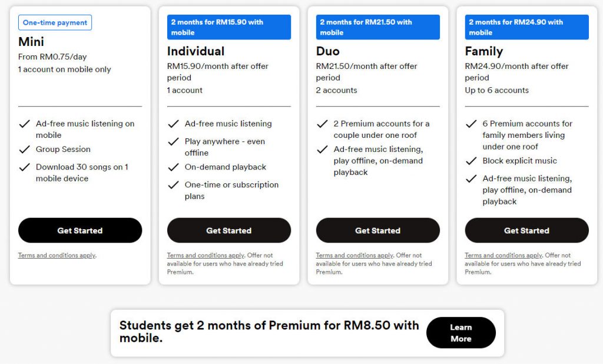Image resolution: width=603 pixels, height=364 pixels.
Task: Click Learn More on the student offer
Action: click(460, 333)
